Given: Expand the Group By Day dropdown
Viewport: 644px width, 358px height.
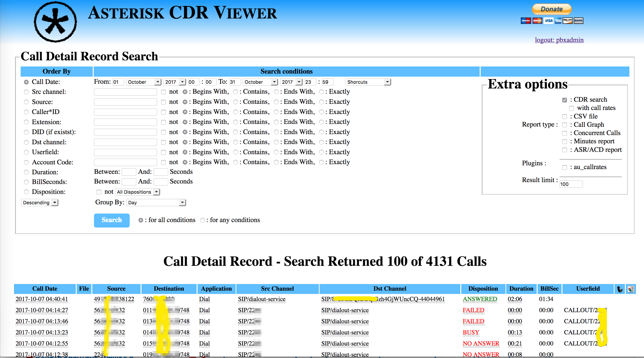Looking at the screenshot, I should [x=156, y=202].
